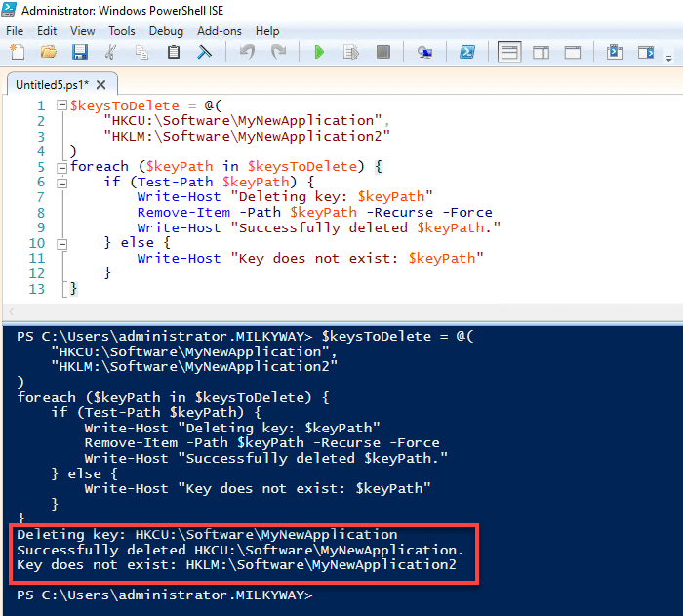
Task: Click console output 'Key does not exist' line
Action: pyautogui.click(x=236, y=565)
